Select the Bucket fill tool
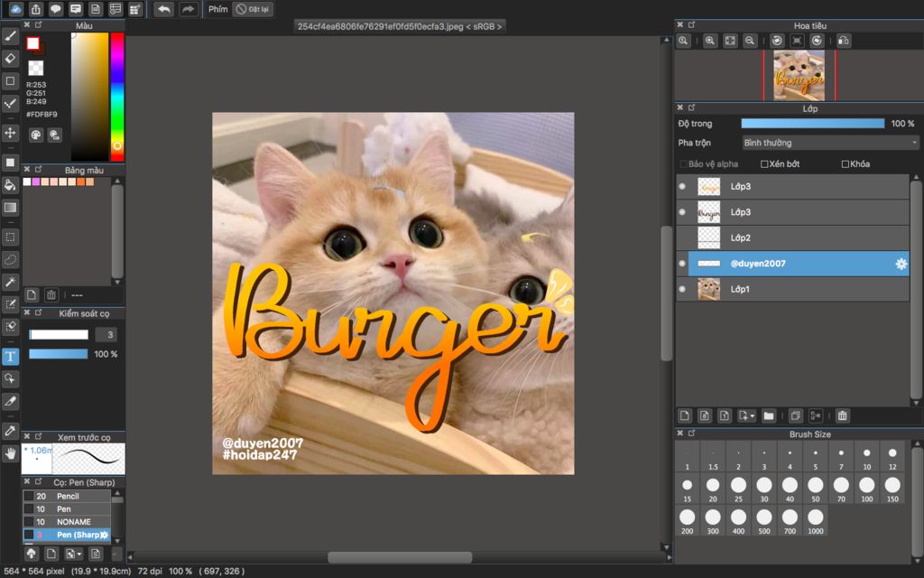This screenshot has width=924, height=578. [x=10, y=185]
